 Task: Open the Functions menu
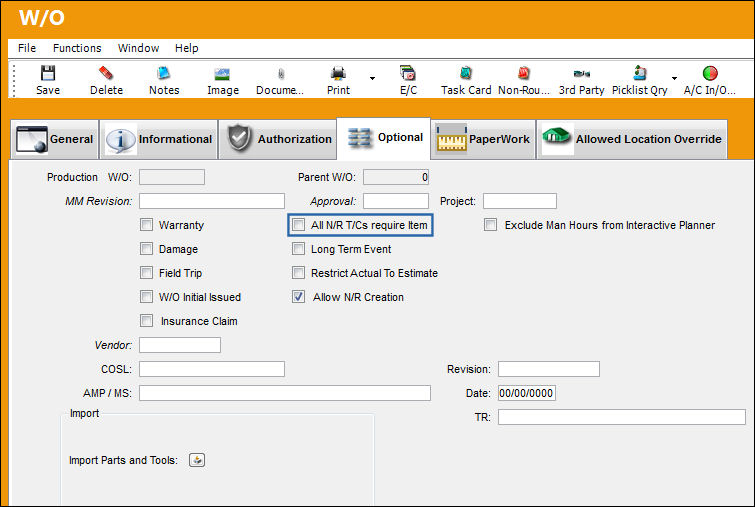coord(77,48)
